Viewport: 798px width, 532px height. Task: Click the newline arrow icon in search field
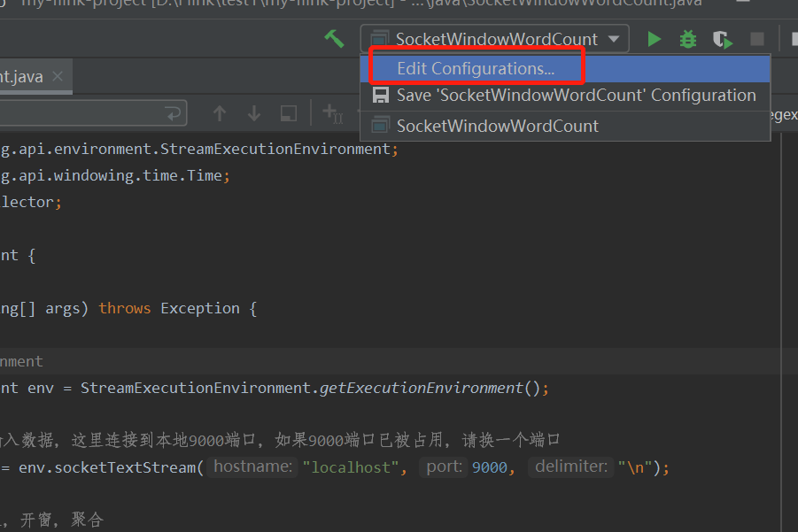[174, 113]
